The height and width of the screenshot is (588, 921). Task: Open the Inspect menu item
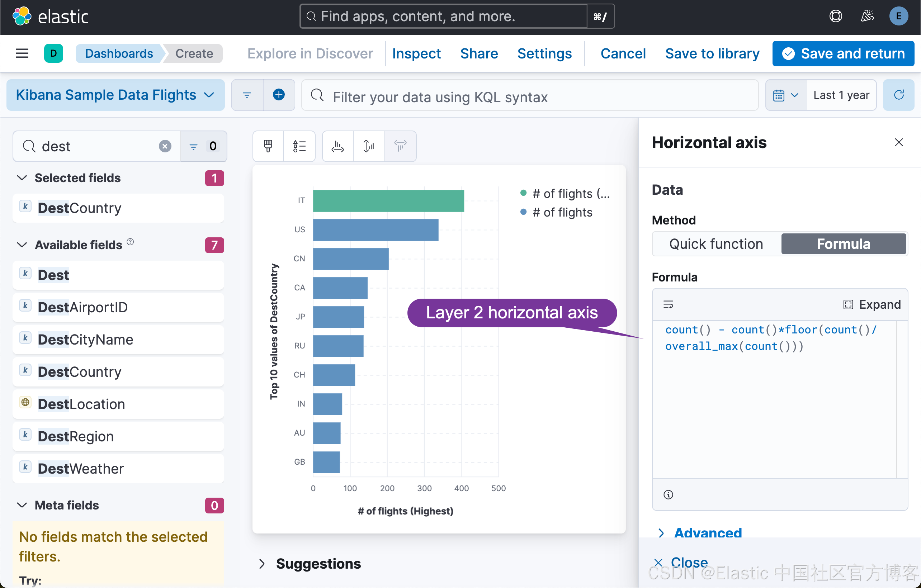click(416, 53)
